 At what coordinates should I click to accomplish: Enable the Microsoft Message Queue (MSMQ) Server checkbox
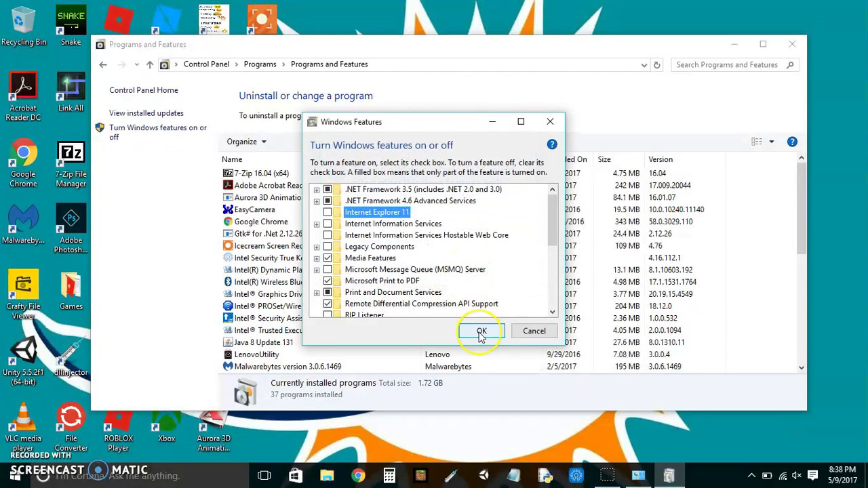pos(328,270)
